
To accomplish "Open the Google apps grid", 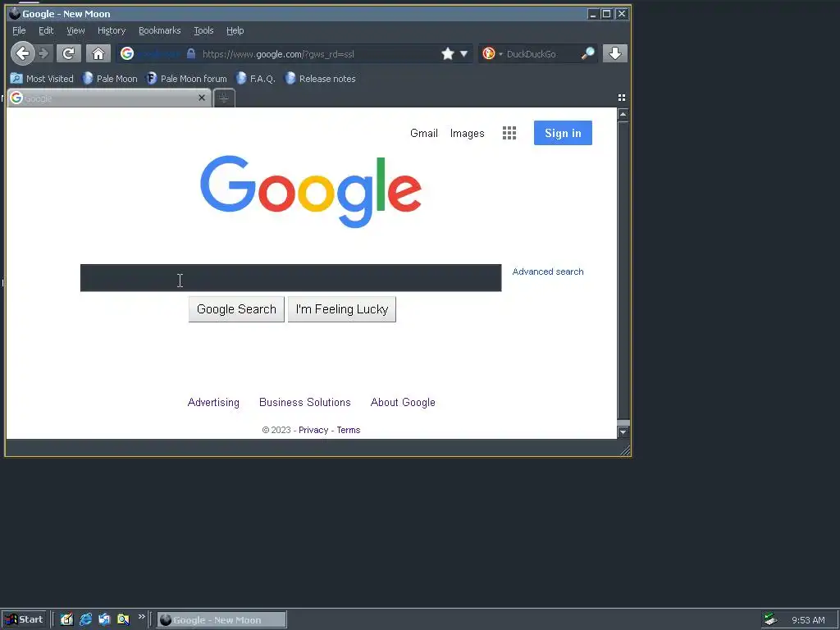I will (x=509, y=133).
